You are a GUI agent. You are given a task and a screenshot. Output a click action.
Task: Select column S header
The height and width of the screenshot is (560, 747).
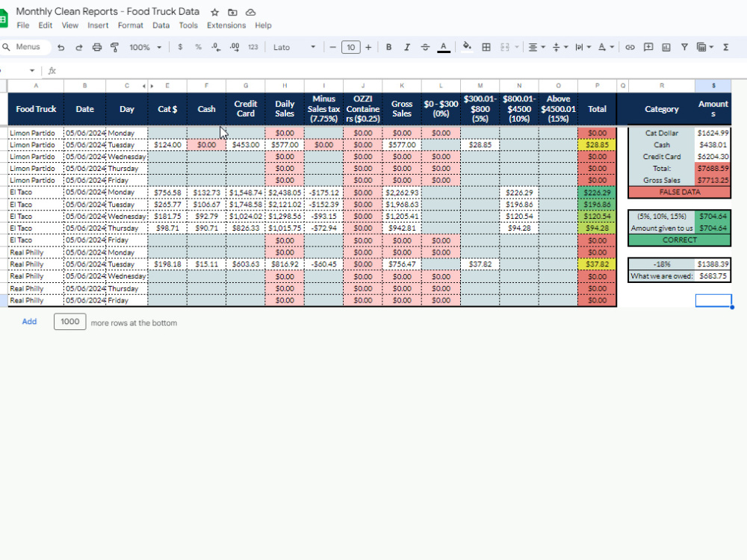(x=713, y=86)
